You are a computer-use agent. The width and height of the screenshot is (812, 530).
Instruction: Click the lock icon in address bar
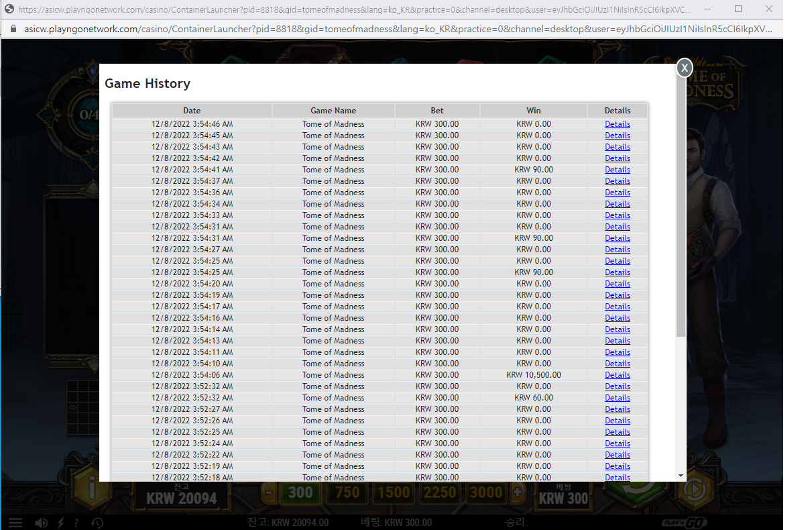click(13, 30)
